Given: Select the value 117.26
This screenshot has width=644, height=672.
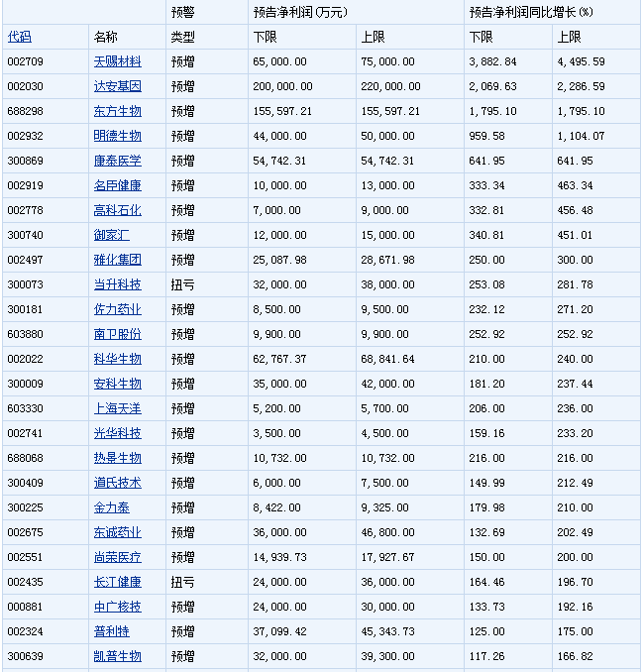Looking at the screenshot, I should pos(486,656).
